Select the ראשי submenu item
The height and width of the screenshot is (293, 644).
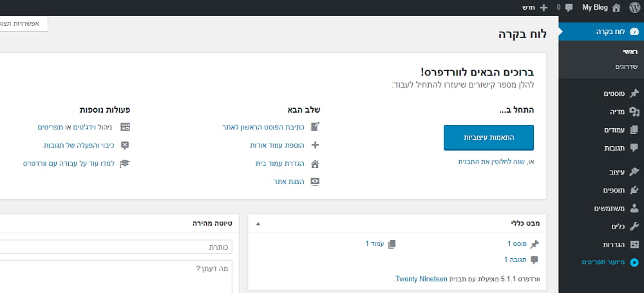[630, 52]
